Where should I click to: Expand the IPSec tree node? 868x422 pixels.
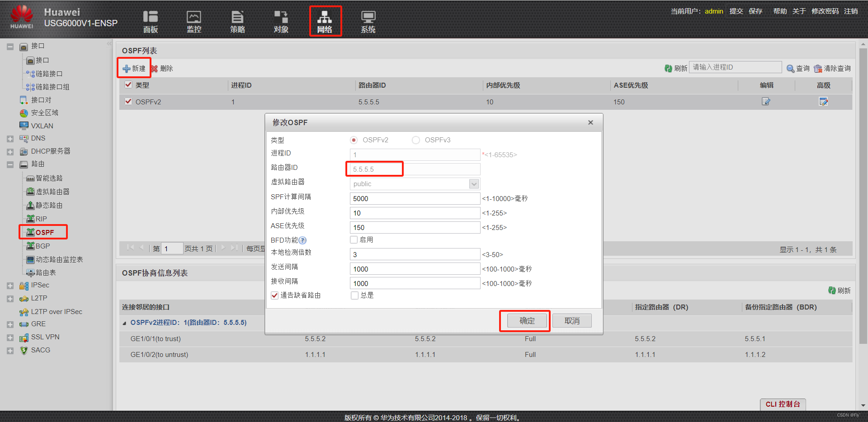[x=10, y=286]
